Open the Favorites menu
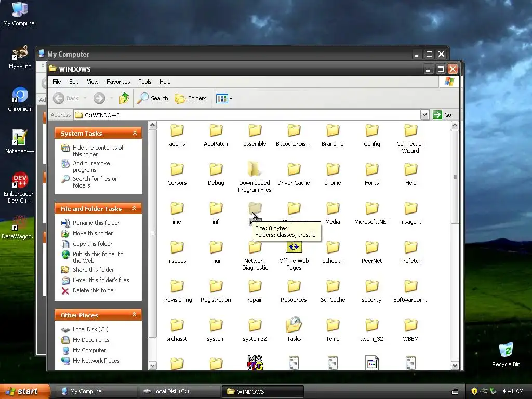The width and height of the screenshot is (532, 399). [118, 82]
